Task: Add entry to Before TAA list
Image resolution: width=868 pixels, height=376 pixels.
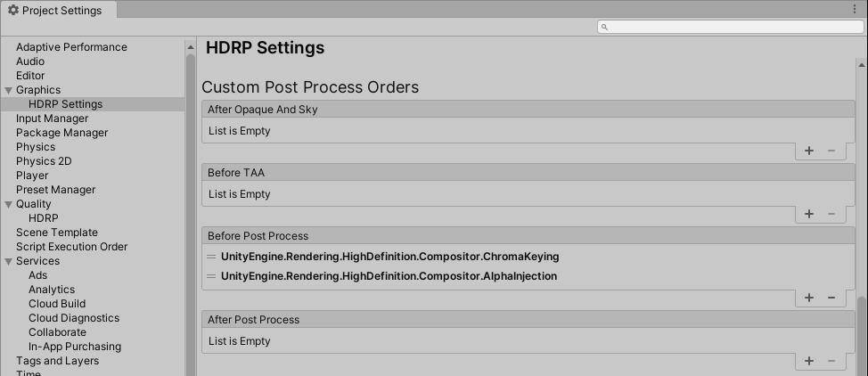Action: pyautogui.click(x=809, y=214)
